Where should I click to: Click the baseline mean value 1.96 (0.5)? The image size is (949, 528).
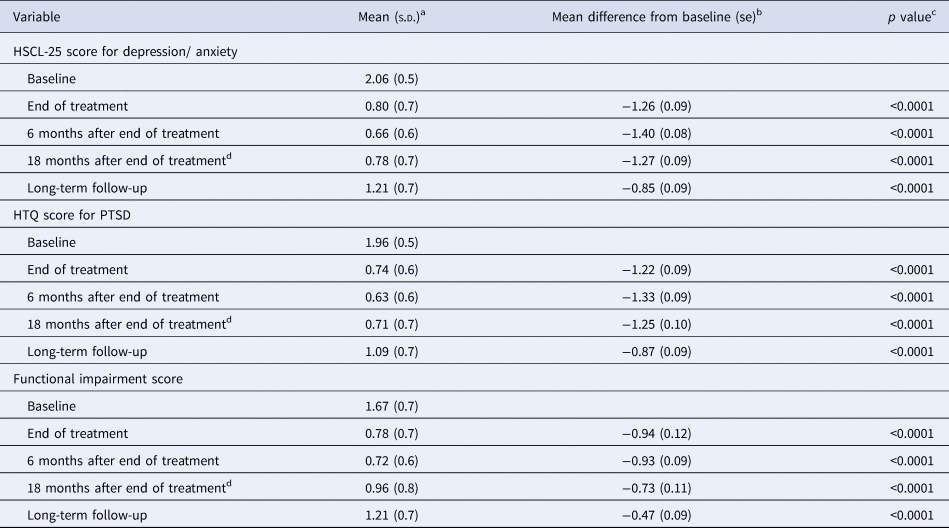click(x=397, y=242)
